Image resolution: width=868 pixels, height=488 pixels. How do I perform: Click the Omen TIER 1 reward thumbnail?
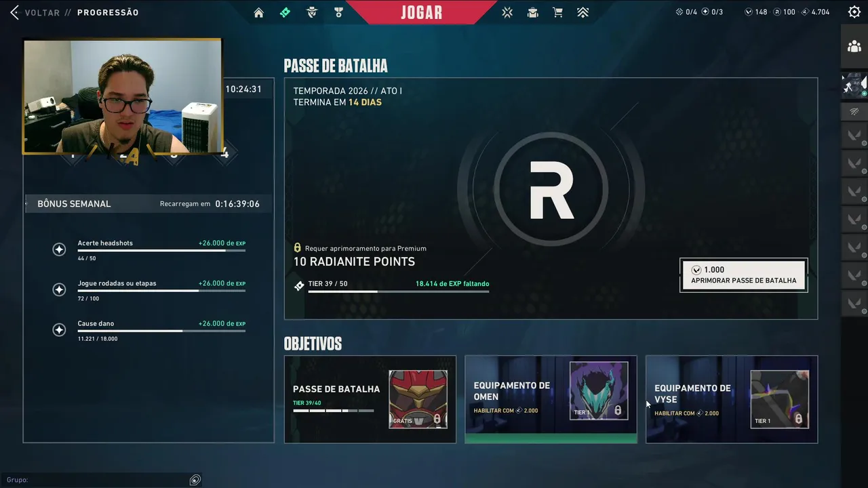coord(599,390)
